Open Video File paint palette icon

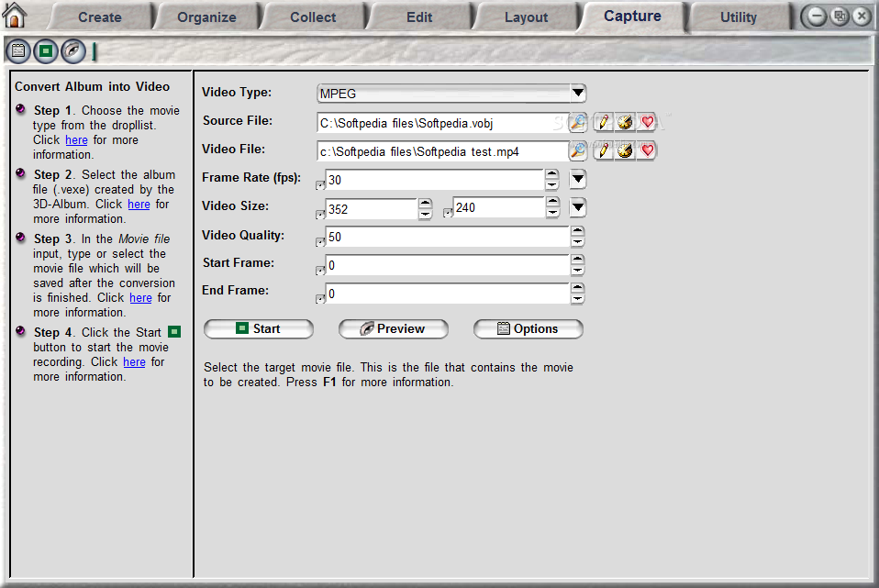(x=625, y=150)
